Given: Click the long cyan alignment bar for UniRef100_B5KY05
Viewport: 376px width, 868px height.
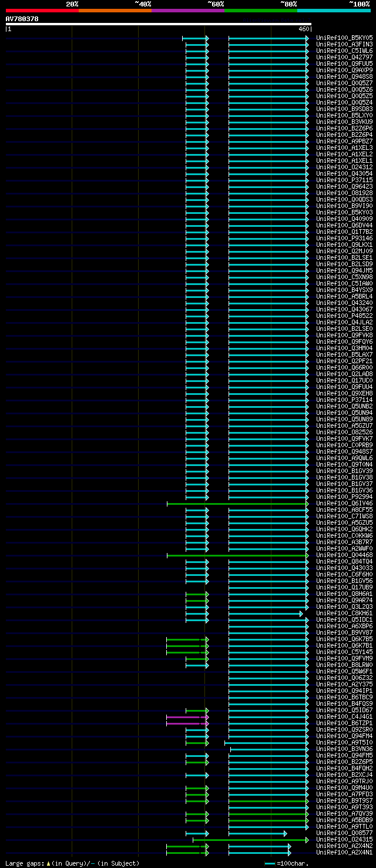Looking at the screenshot, I should point(268,38).
